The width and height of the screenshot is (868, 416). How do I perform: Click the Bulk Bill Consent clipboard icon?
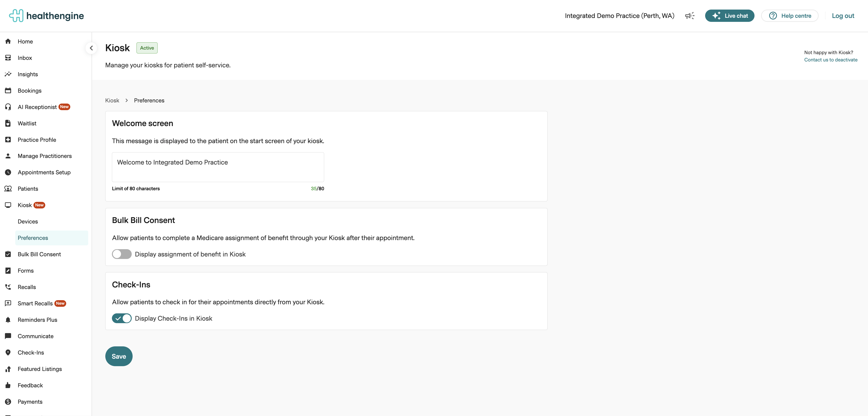coord(8,254)
